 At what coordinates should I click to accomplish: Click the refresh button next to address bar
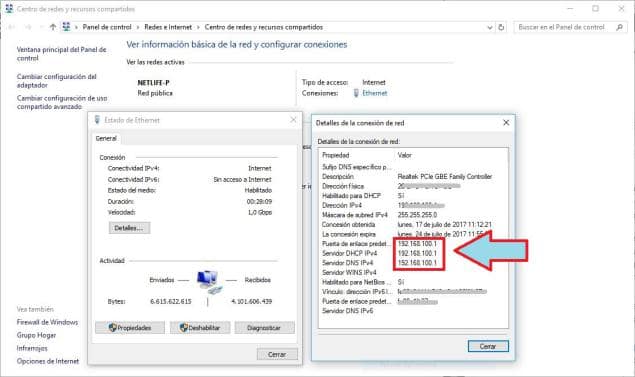point(501,27)
